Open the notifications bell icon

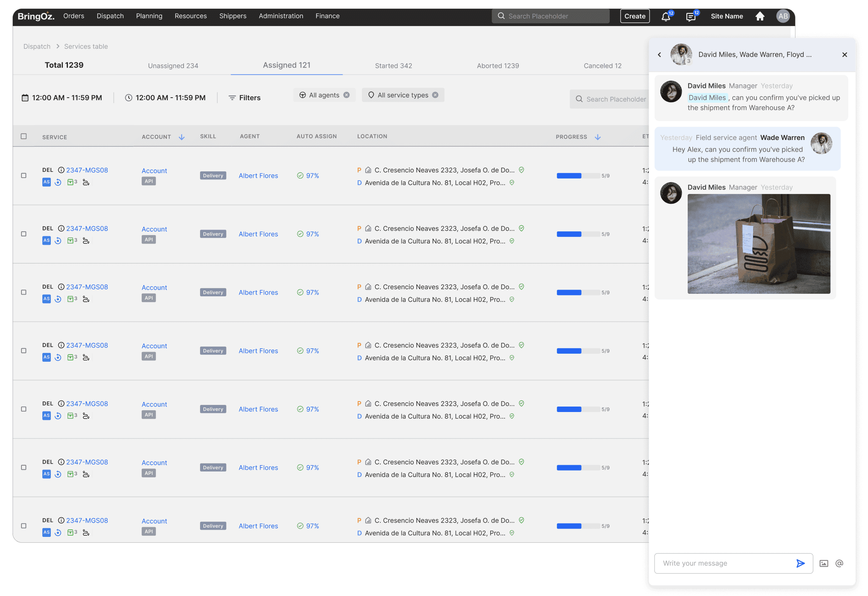point(665,17)
